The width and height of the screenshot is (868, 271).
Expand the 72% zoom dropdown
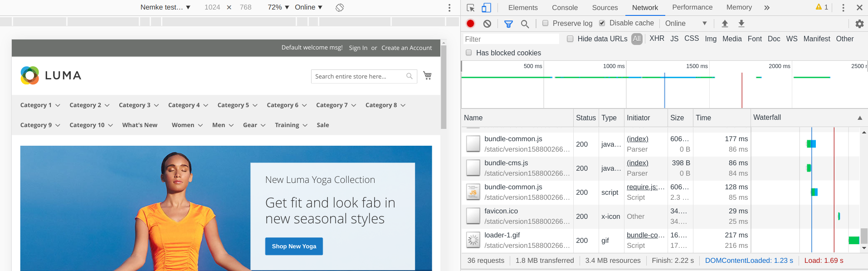pyautogui.click(x=278, y=7)
